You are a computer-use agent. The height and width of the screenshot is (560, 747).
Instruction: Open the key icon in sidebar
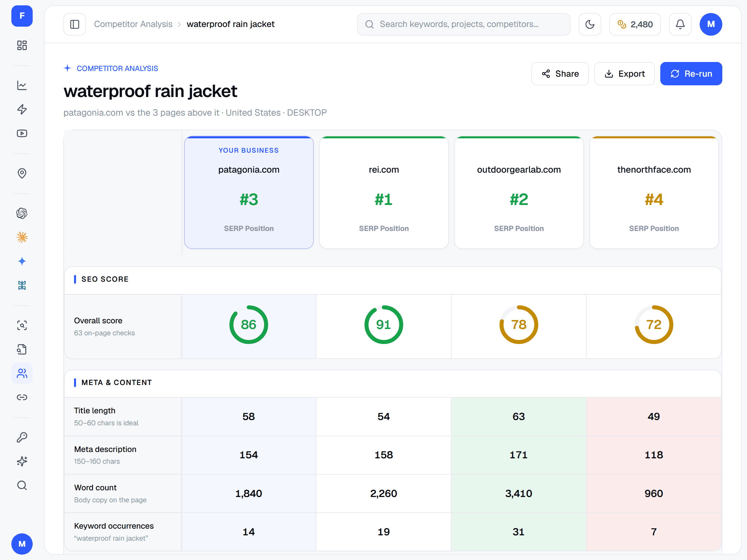tap(22, 437)
